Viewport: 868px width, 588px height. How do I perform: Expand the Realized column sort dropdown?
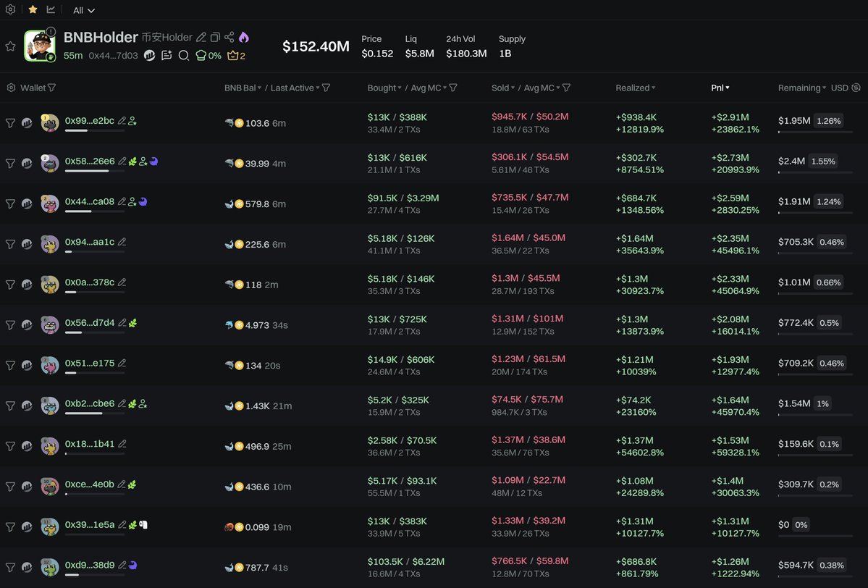click(x=653, y=88)
